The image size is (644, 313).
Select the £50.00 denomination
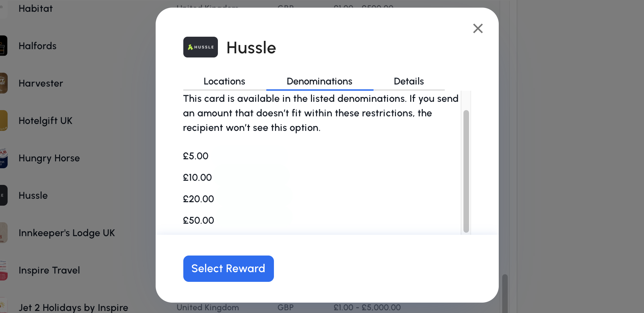click(x=199, y=221)
